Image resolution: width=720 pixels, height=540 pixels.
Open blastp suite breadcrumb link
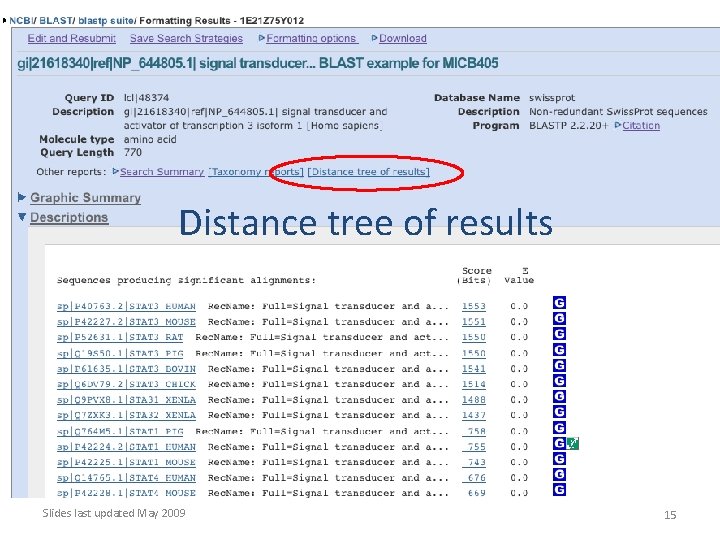click(x=106, y=21)
